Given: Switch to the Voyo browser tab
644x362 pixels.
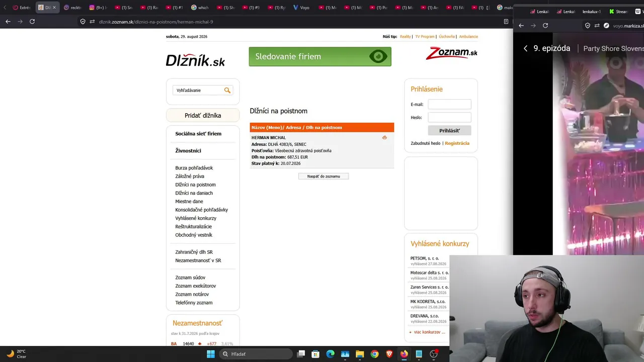Looking at the screenshot, I should 302,8.
